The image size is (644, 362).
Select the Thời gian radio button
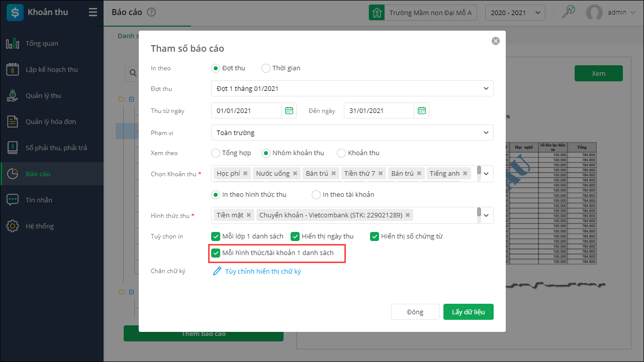(x=266, y=68)
